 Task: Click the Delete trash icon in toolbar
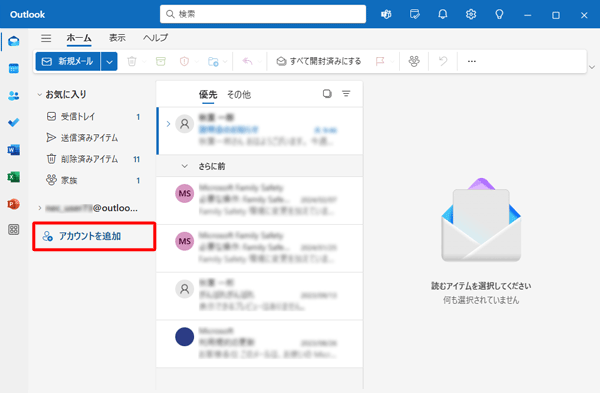(x=132, y=61)
